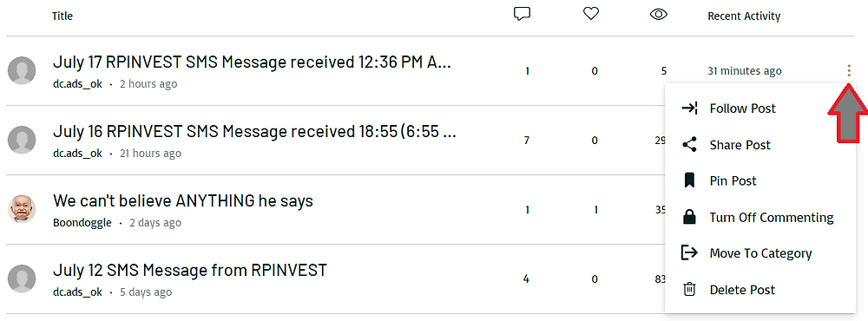This screenshot has width=868, height=321.
Task: Click the Boondoggle avatar thumbnail
Action: 22,209
